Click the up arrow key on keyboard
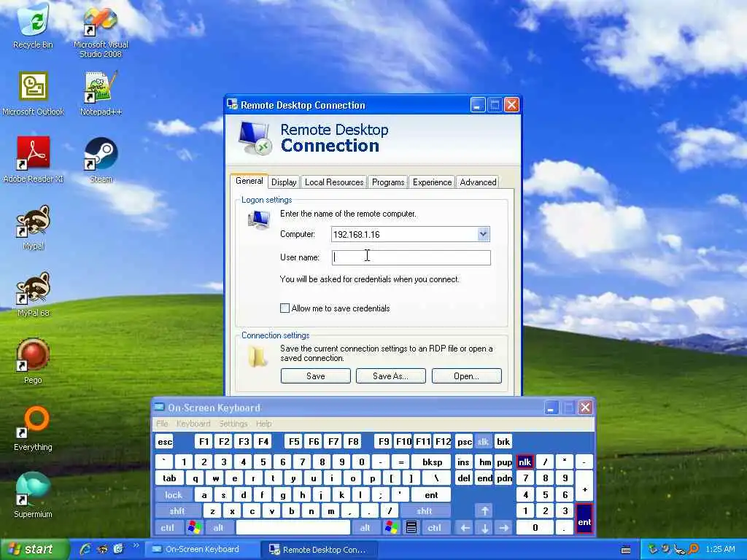 point(484,511)
